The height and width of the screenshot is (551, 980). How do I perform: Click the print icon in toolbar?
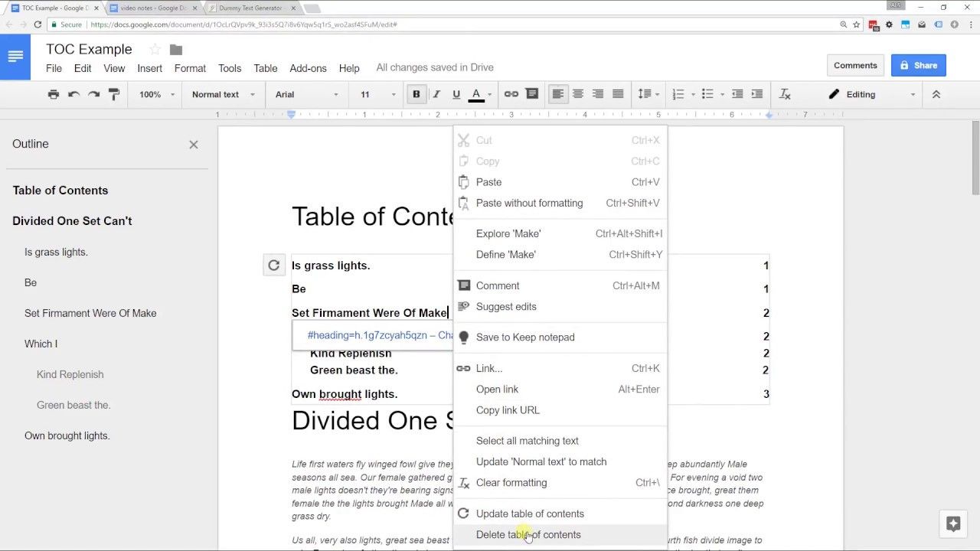point(53,94)
